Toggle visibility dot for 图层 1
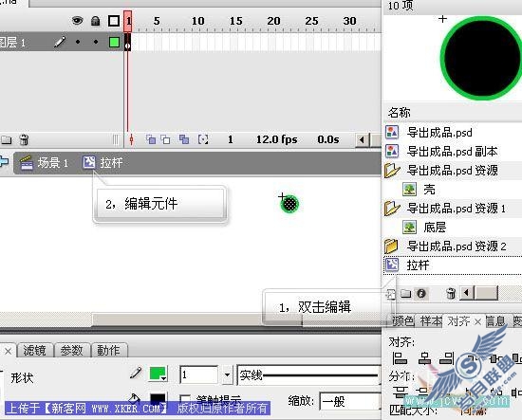The height and width of the screenshot is (420, 522). (x=78, y=42)
